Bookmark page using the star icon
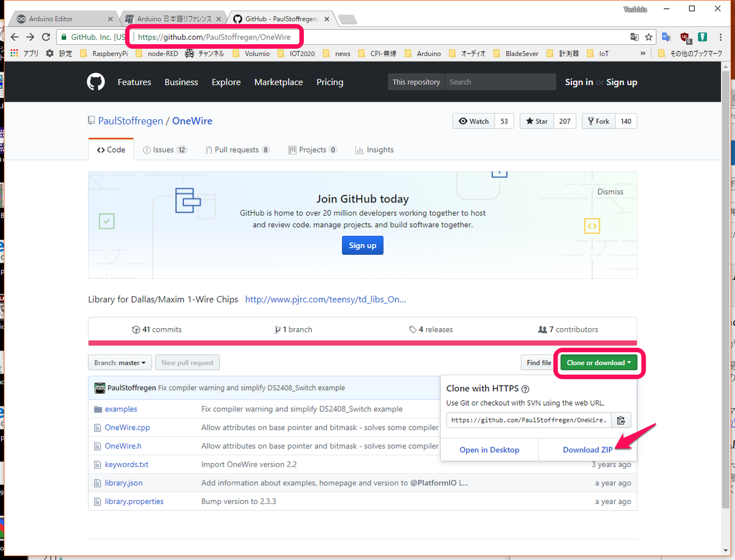 [x=649, y=37]
